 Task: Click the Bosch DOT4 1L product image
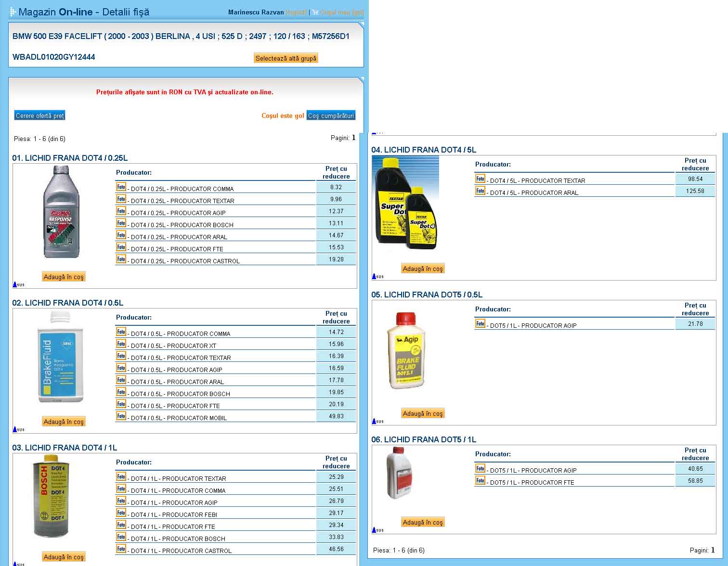(x=52, y=496)
